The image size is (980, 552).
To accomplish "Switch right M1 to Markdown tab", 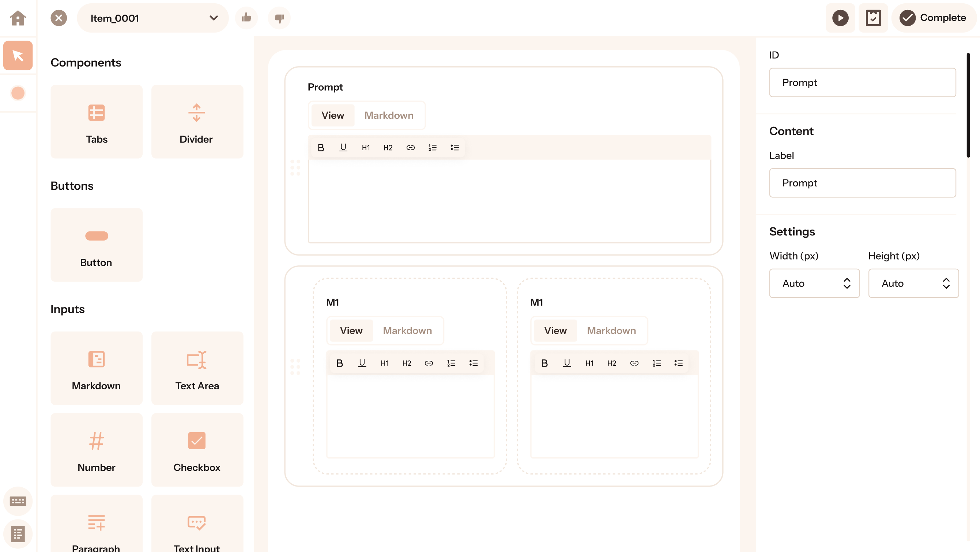I will [611, 330].
